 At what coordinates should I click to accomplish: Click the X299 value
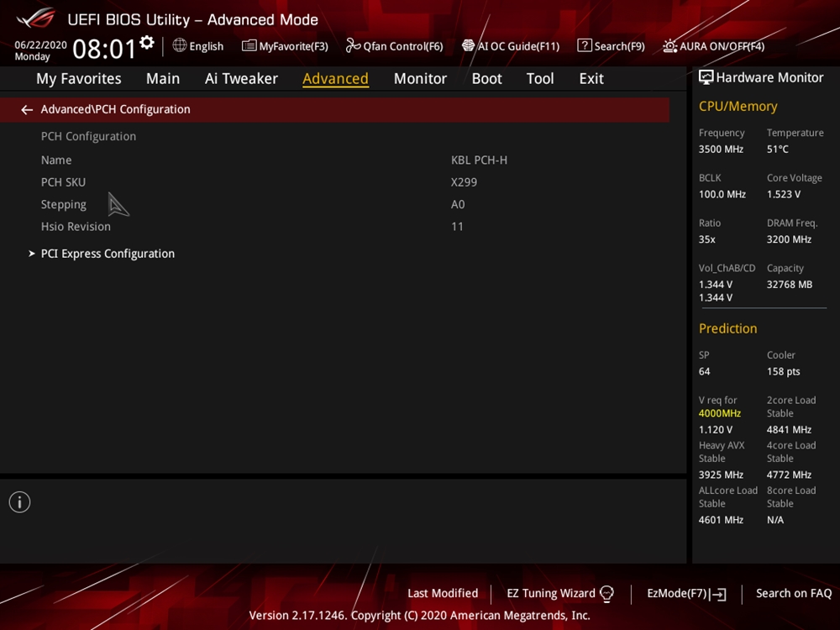click(x=464, y=182)
